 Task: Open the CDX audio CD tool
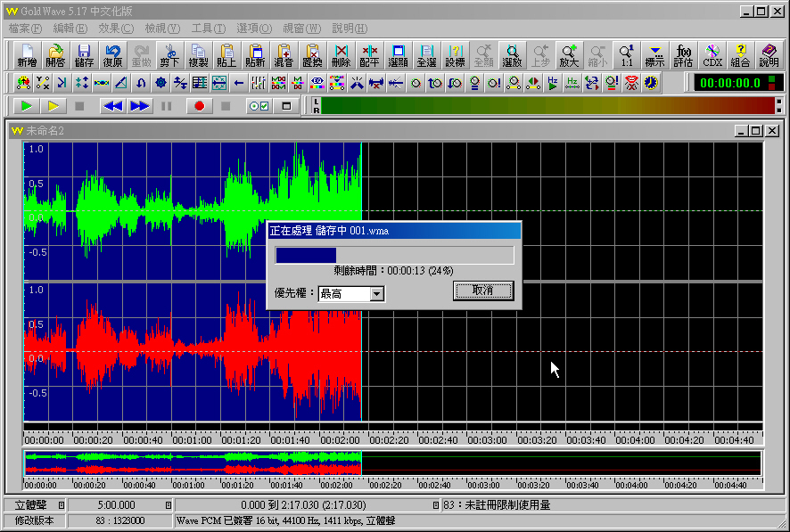pos(712,55)
